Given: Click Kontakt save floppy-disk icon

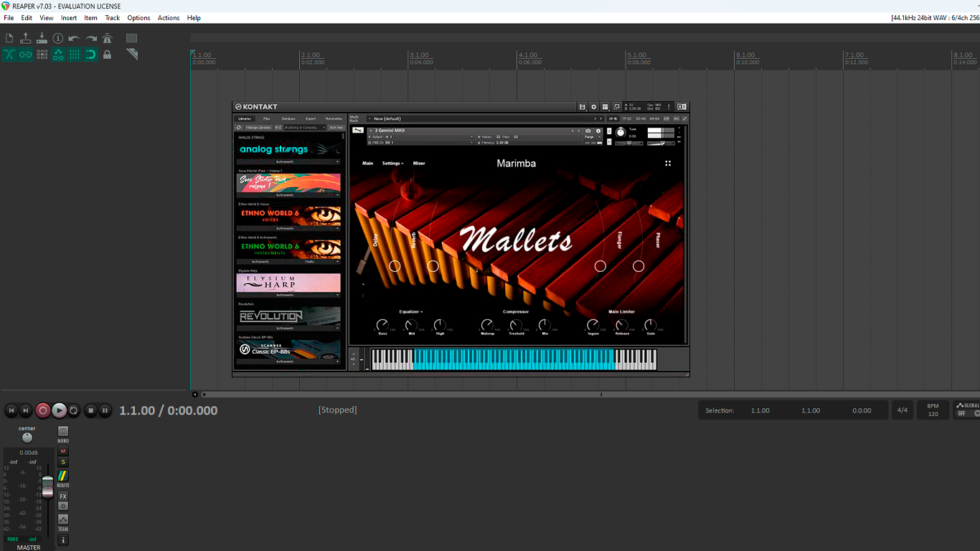Looking at the screenshot, I should 582,107.
